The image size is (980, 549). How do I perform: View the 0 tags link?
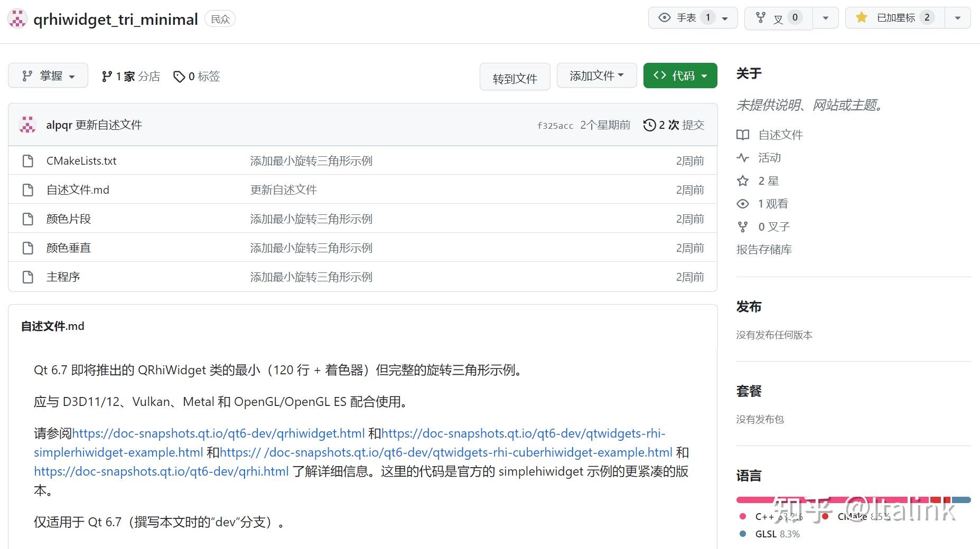[x=197, y=77]
